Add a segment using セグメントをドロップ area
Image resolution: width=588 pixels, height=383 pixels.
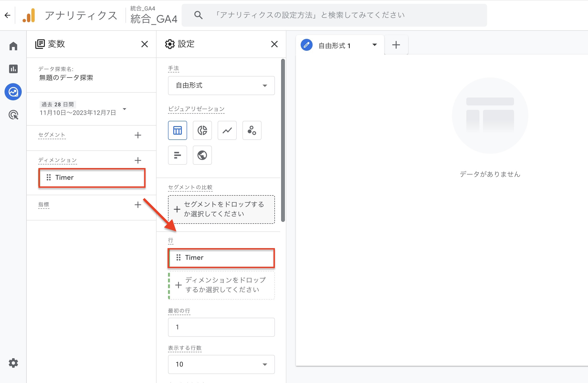[x=221, y=209]
